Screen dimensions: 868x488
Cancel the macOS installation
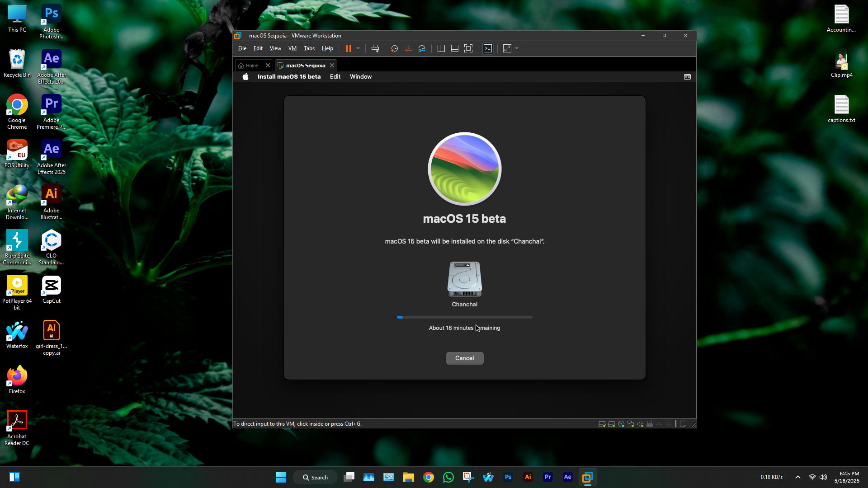pyautogui.click(x=464, y=358)
